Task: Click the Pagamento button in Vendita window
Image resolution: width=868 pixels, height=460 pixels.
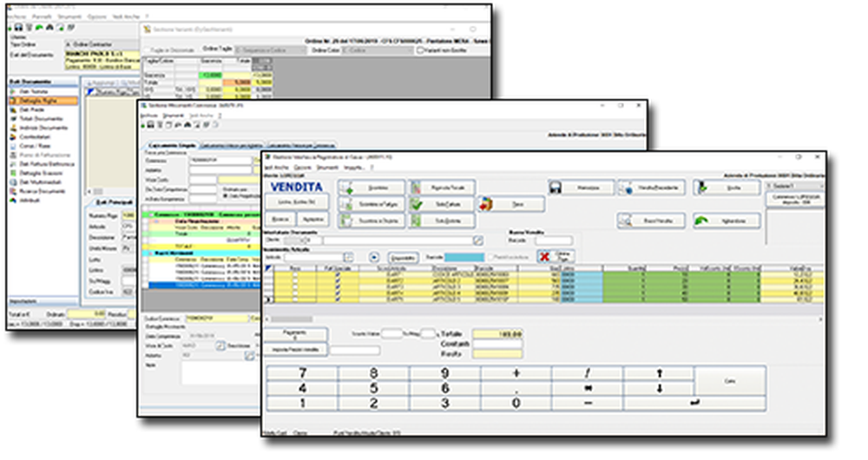Action: 295,335
